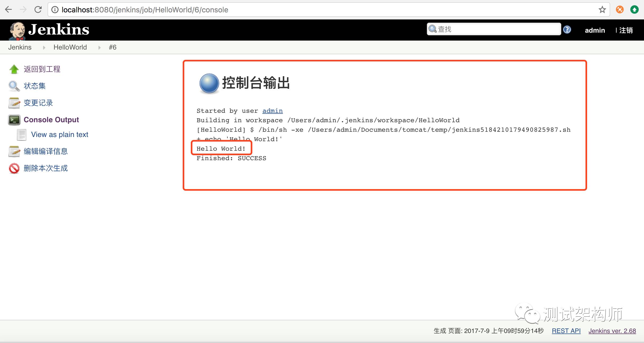
Task: Click the red delete build icon
Action: pos(14,168)
